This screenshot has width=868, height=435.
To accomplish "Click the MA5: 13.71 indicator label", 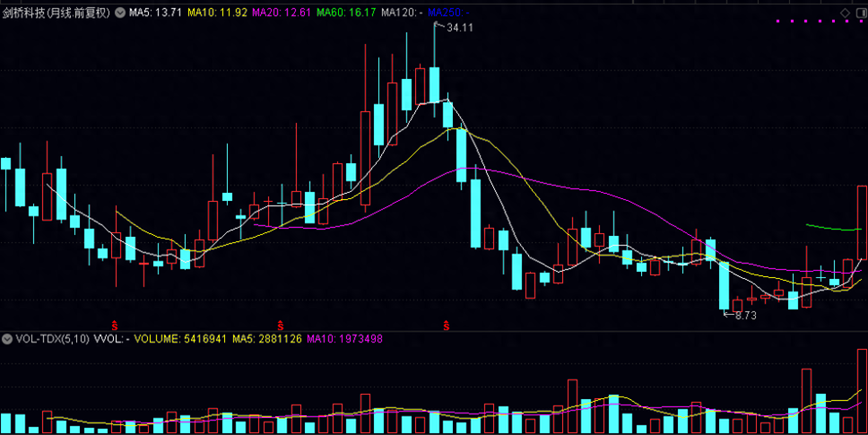I will 156,13.
